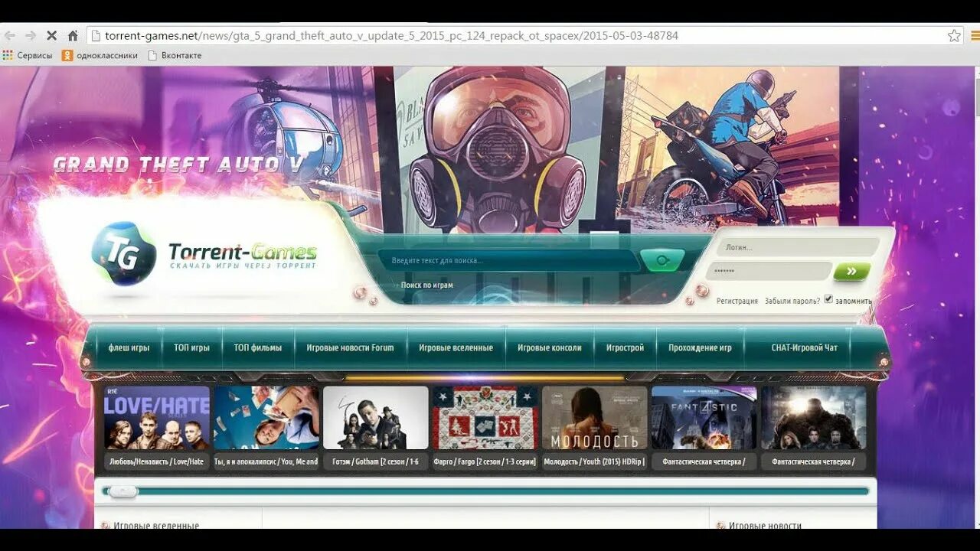Stop page loading with the X button
This screenshot has height=551, width=980.
tap(52, 35)
